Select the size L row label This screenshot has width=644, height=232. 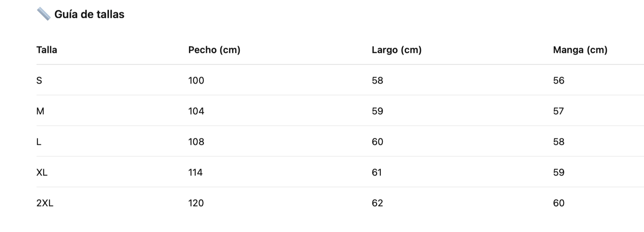[39, 142]
